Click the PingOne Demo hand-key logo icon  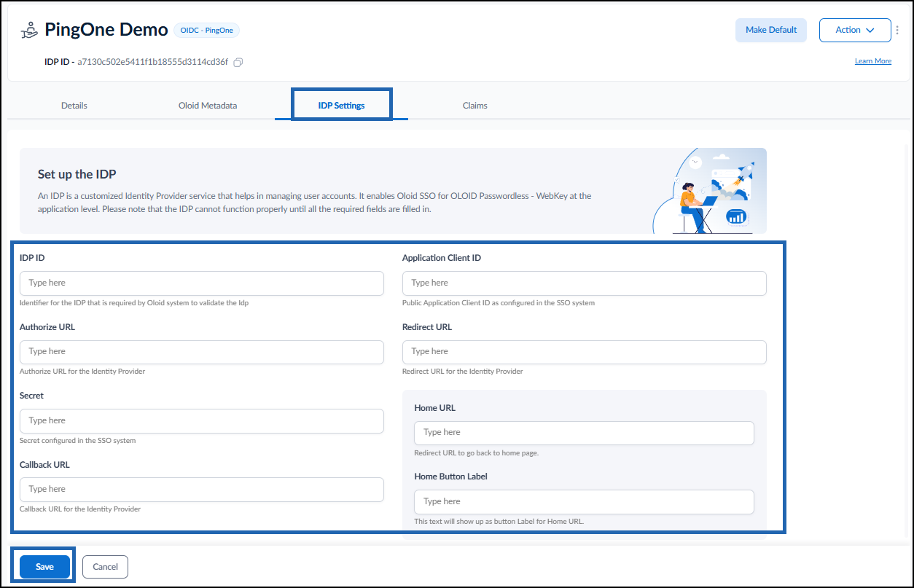28,30
